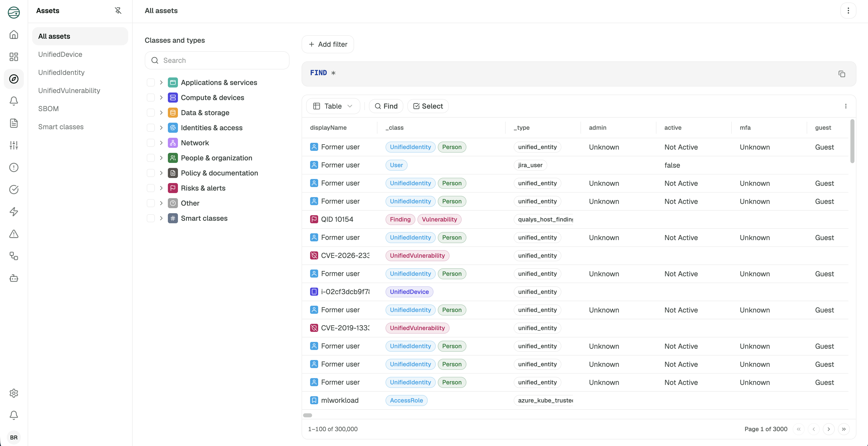Expand Applications & services chevron
Screen dimensions: 868x446
pos(161,83)
